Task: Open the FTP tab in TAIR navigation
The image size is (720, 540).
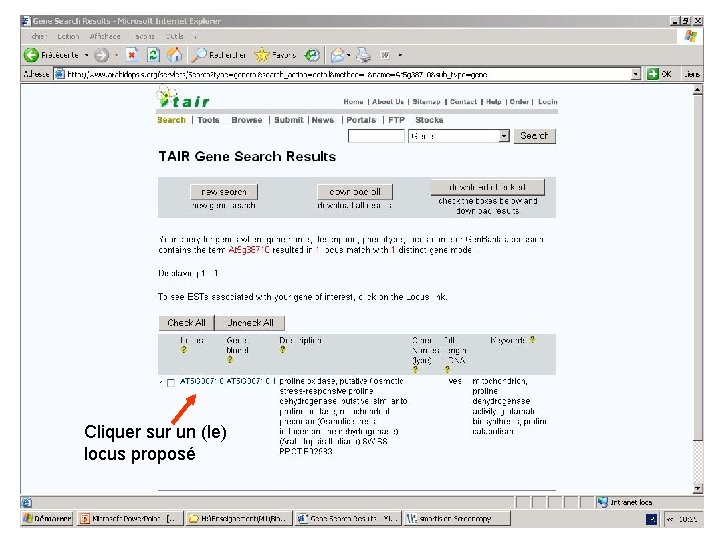Action: (396, 120)
